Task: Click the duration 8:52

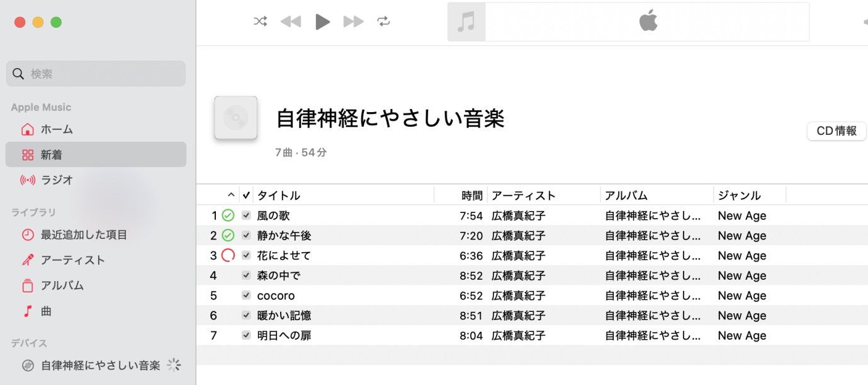Action: point(471,275)
